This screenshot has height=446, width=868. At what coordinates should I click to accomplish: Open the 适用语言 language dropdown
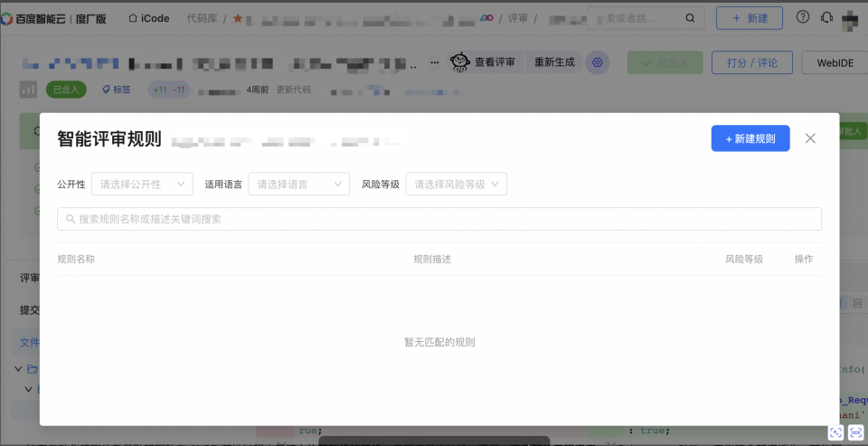click(299, 185)
